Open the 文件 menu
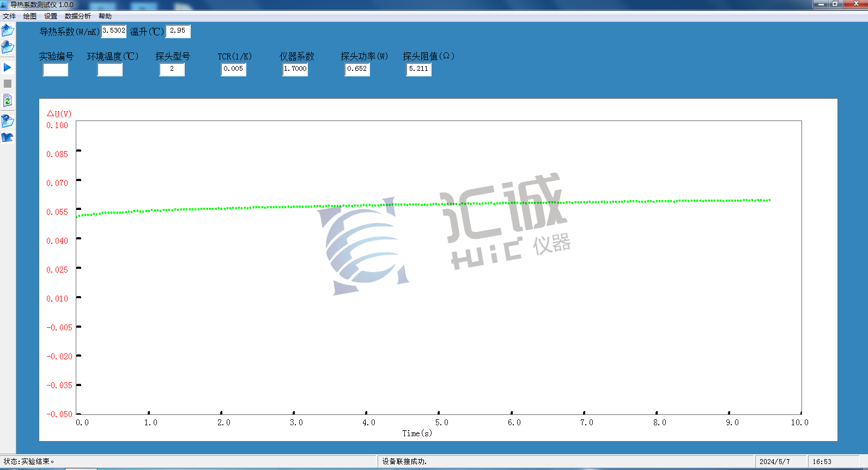The width and height of the screenshot is (868, 470). pos(9,16)
